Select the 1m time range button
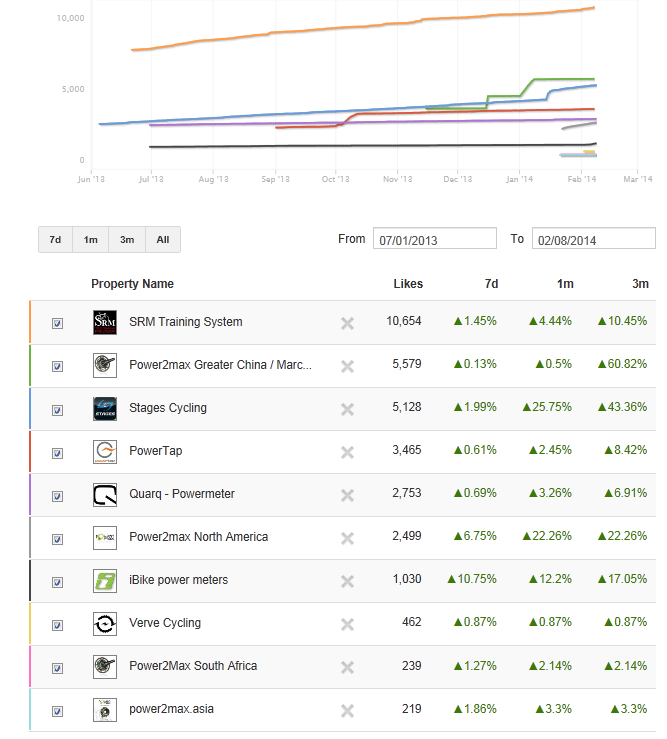The width and height of the screenshot is (667, 739). point(91,239)
